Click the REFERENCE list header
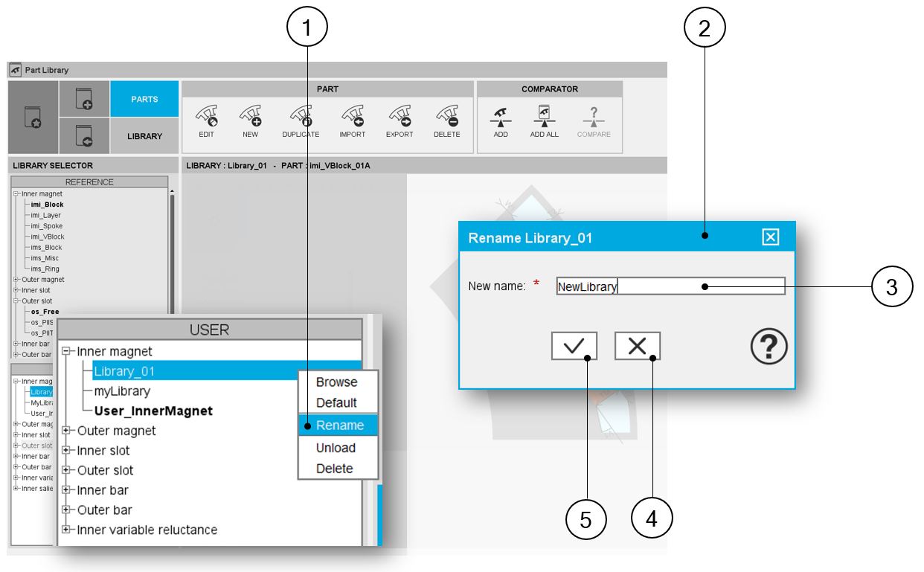The height and width of the screenshot is (572, 924). (x=90, y=182)
